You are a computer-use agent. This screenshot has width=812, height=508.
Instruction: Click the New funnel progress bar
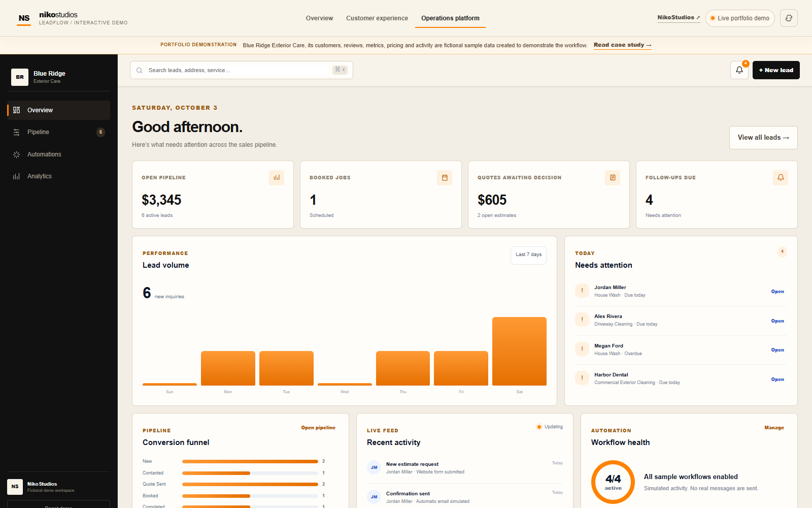tap(250, 461)
